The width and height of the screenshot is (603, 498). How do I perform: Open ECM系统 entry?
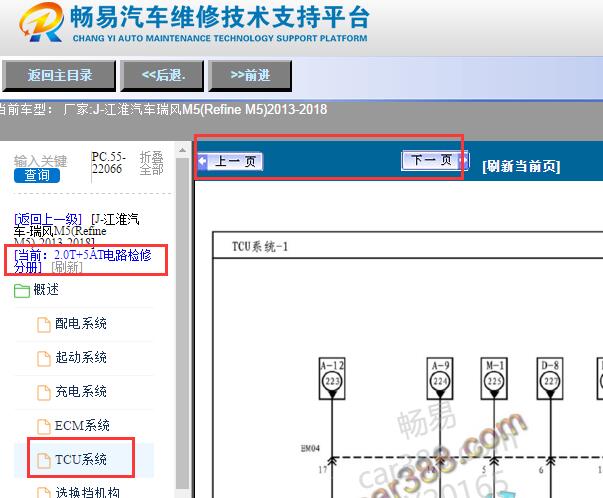coord(82,425)
